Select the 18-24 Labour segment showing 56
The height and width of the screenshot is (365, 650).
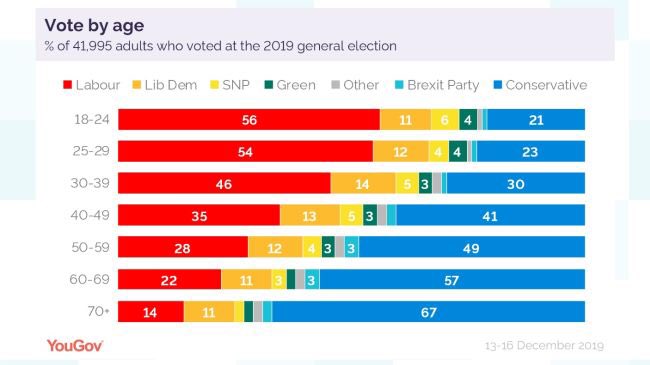[249, 119]
